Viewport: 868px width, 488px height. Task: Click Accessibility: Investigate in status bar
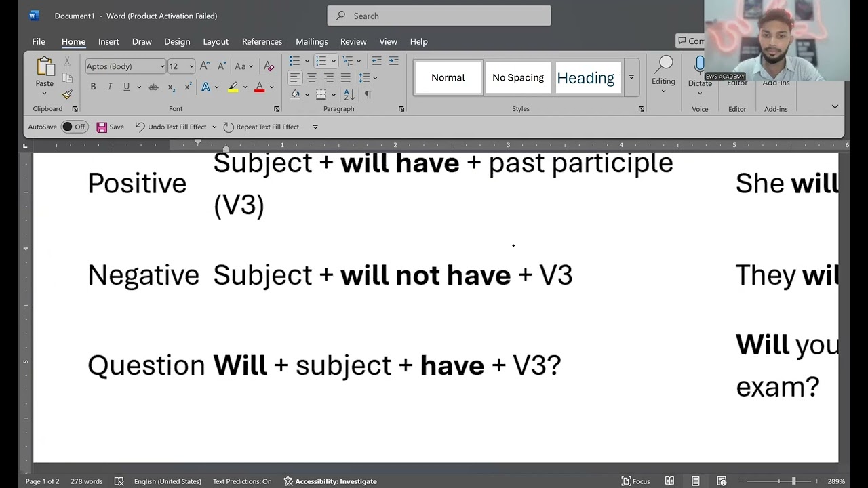[330, 481]
